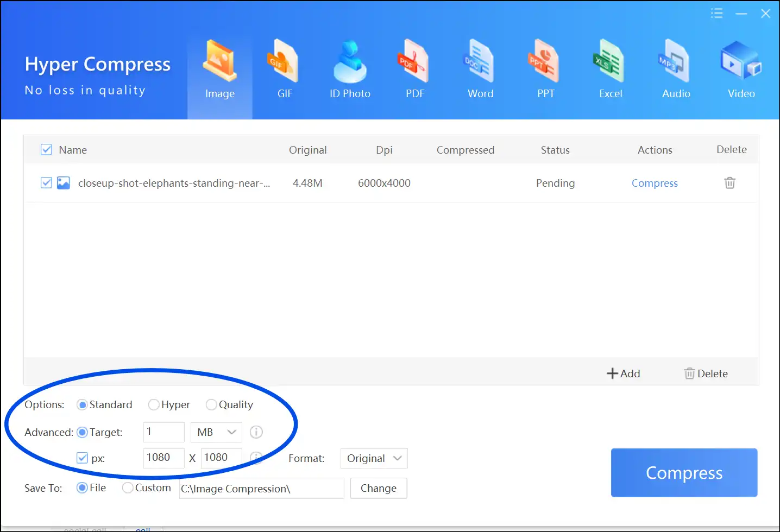Click the Compress link in Actions column
Viewport: 780px width, 532px height.
tap(655, 183)
